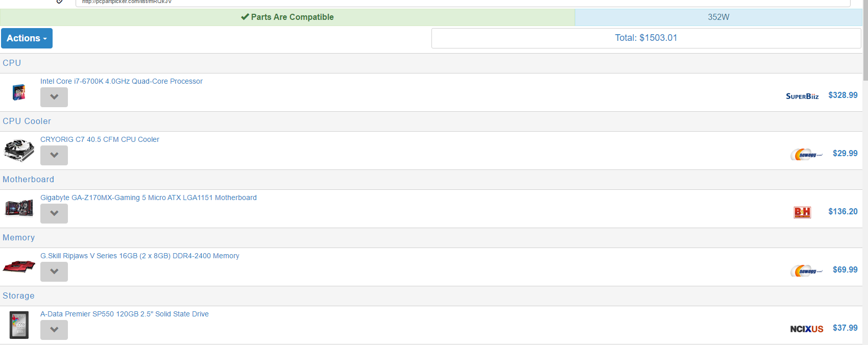868x345 pixels.
Task: Click the $29.99 cooler price
Action: click(845, 153)
